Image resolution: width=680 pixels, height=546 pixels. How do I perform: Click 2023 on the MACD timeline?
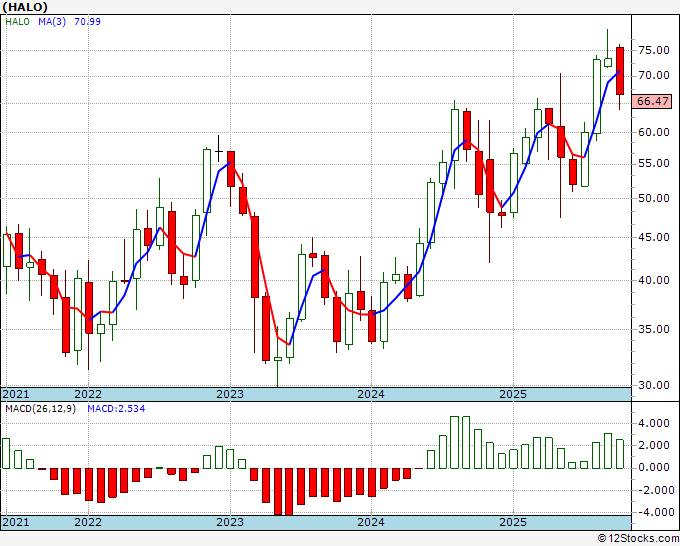(230, 522)
